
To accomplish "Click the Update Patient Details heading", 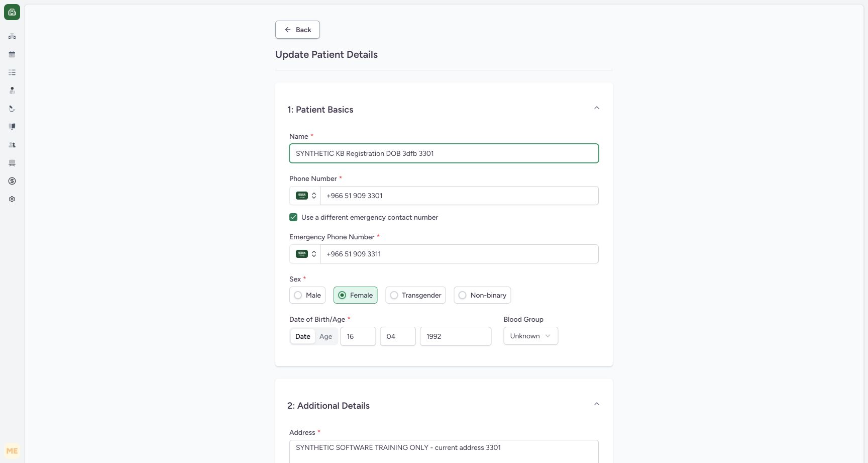I will coord(327,54).
